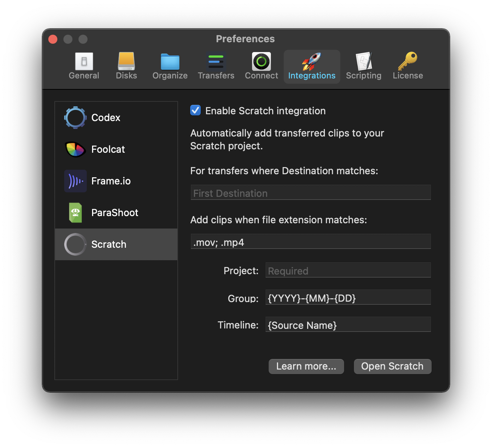Switch to the General tab label
The width and height of the screenshot is (492, 448).
tap(84, 75)
